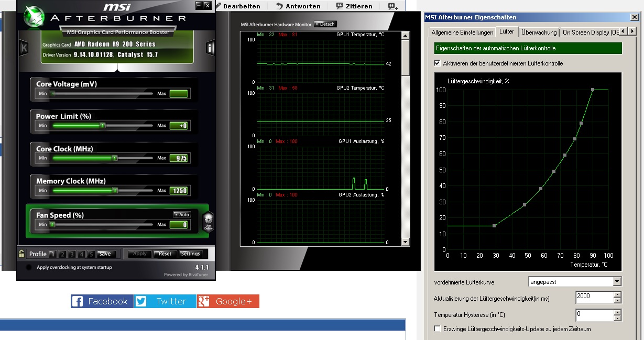The image size is (644, 340).
Task: Click the Apply button in Afterburner
Action: [x=140, y=254]
